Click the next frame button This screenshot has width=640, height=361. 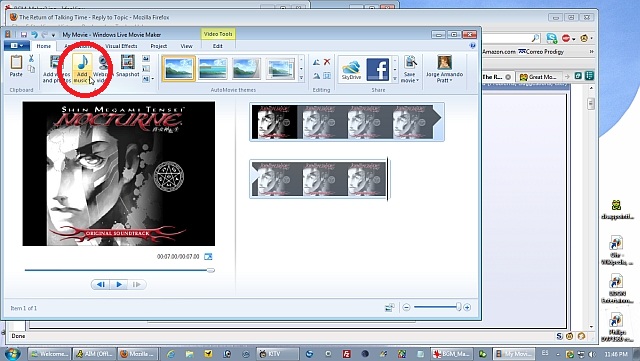(x=137, y=284)
